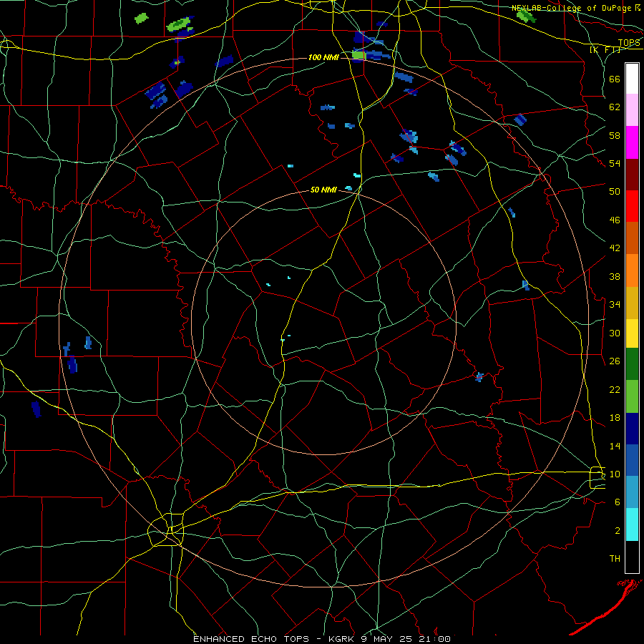Pick the bright yellow legend swatch
Screen dimensions: 644x644
tap(632, 333)
